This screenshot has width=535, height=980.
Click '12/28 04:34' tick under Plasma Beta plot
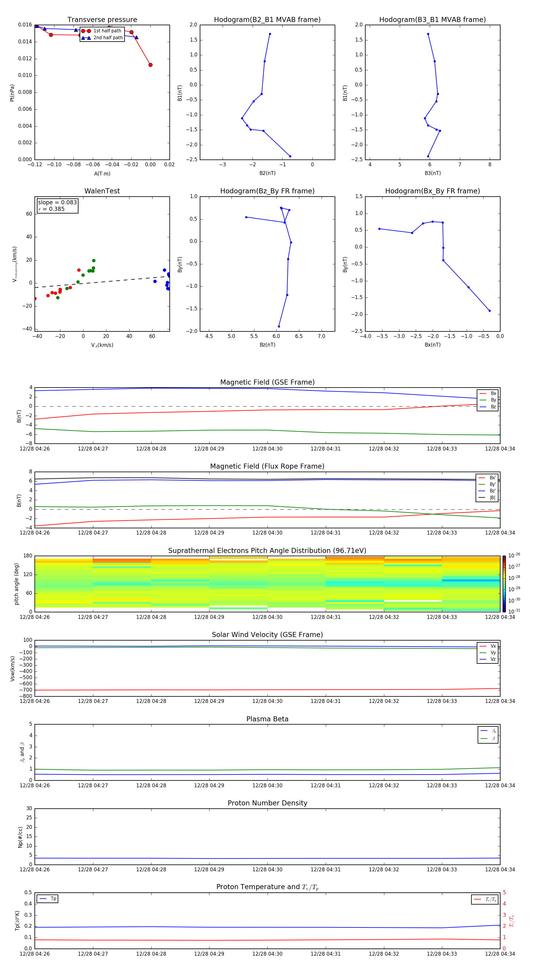pyautogui.click(x=500, y=785)
